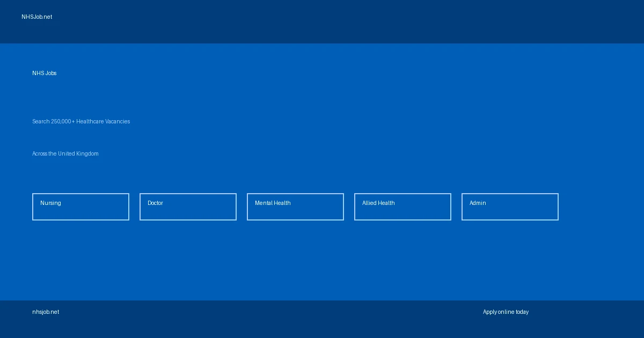Choose the Allied Health category

point(402,207)
